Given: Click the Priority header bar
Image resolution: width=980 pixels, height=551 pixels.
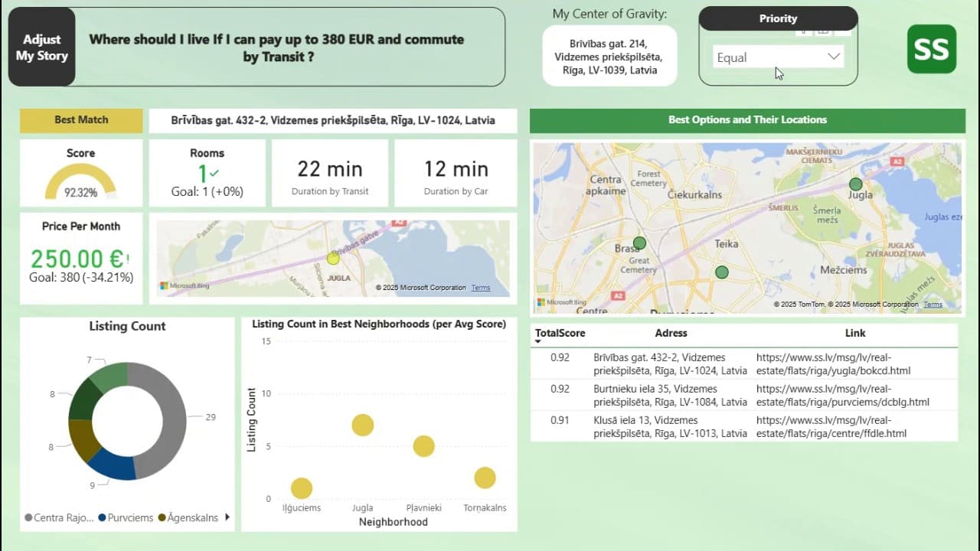Looking at the screenshot, I should click(x=778, y=18).
